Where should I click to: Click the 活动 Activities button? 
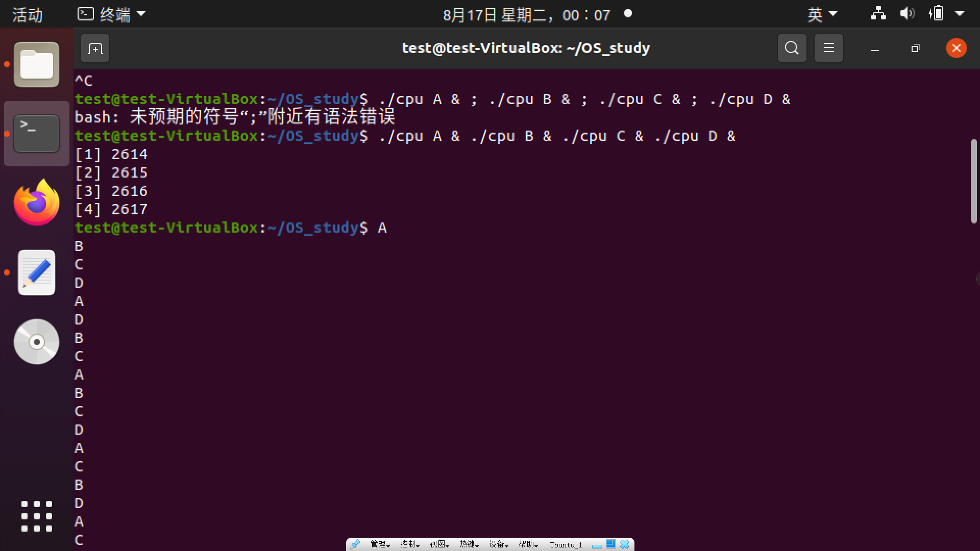pos(28,14)
